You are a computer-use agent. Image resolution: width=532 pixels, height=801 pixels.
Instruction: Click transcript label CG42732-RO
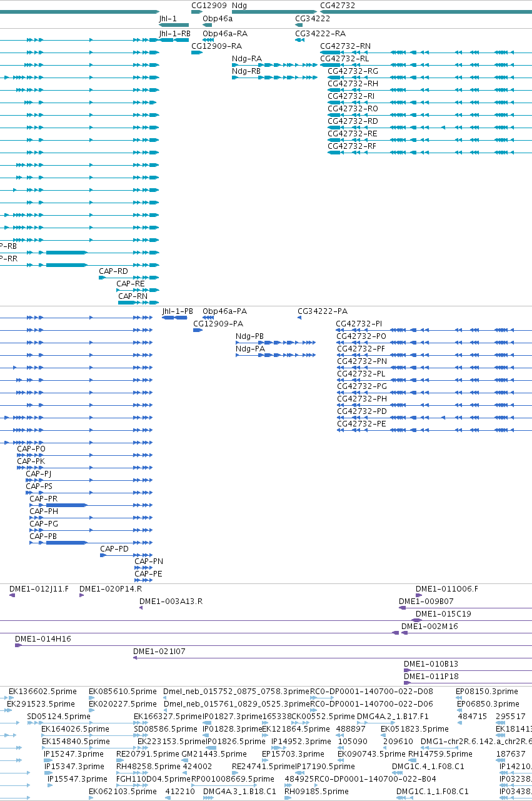click(353, 108)
